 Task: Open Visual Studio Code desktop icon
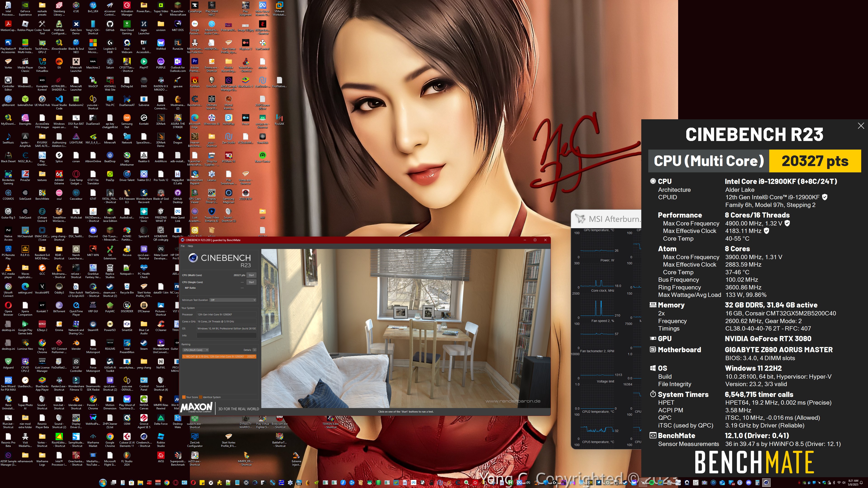(59, 102)
